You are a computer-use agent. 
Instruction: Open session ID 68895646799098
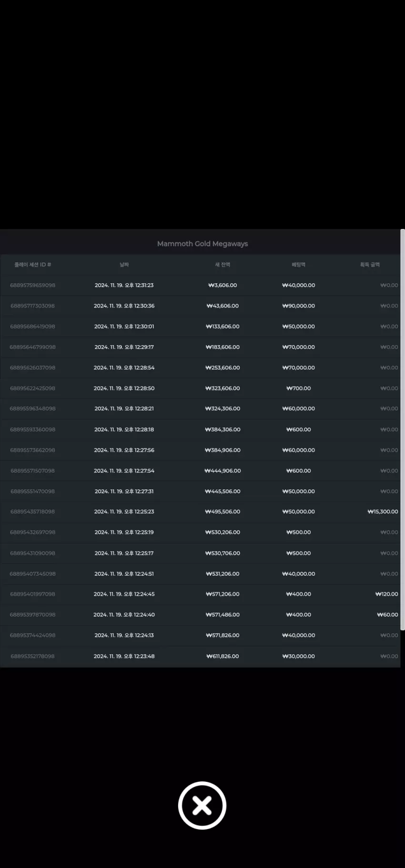click(x=32, y=347)
